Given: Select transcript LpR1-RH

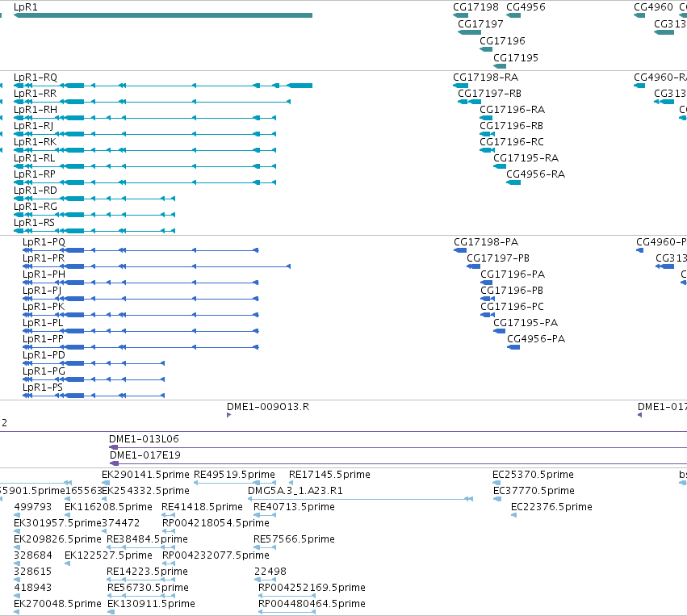Looking at the screenshot, I should (145, 118).
